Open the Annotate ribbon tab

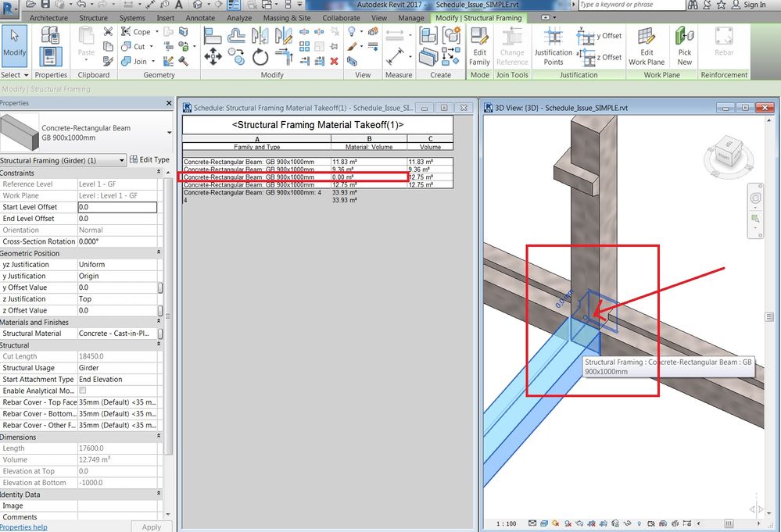pyautogui.click(x=200, y=18)
